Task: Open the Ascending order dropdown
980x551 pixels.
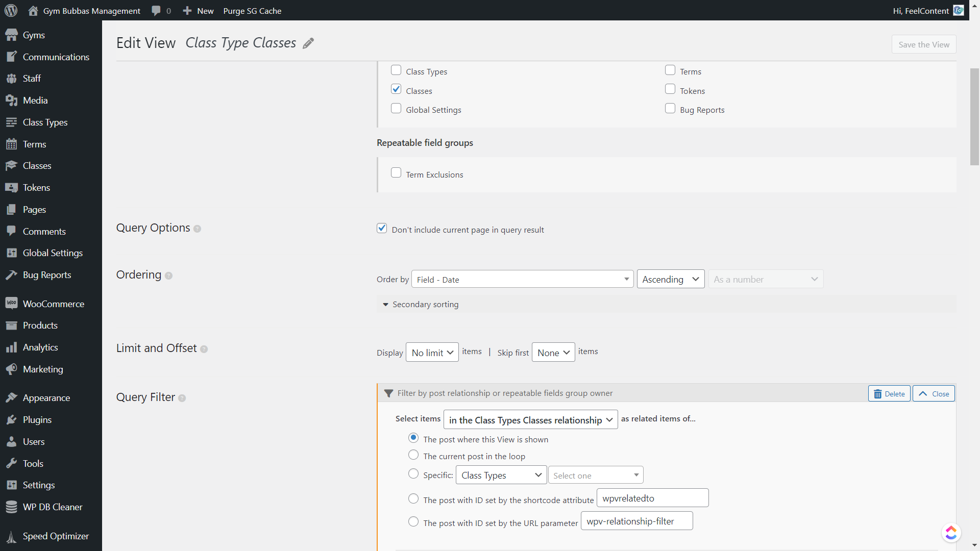Action: point(671,280)
